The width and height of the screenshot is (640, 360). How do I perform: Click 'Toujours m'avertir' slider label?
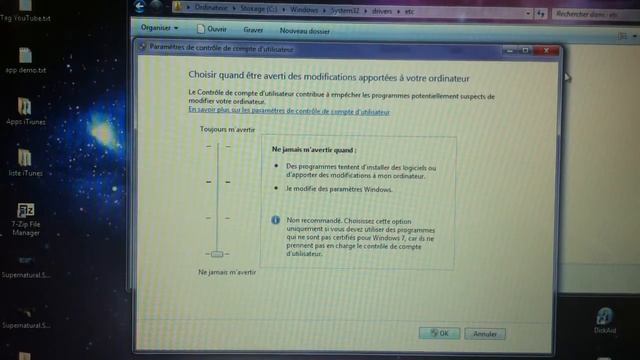click(x=227, y=129)
